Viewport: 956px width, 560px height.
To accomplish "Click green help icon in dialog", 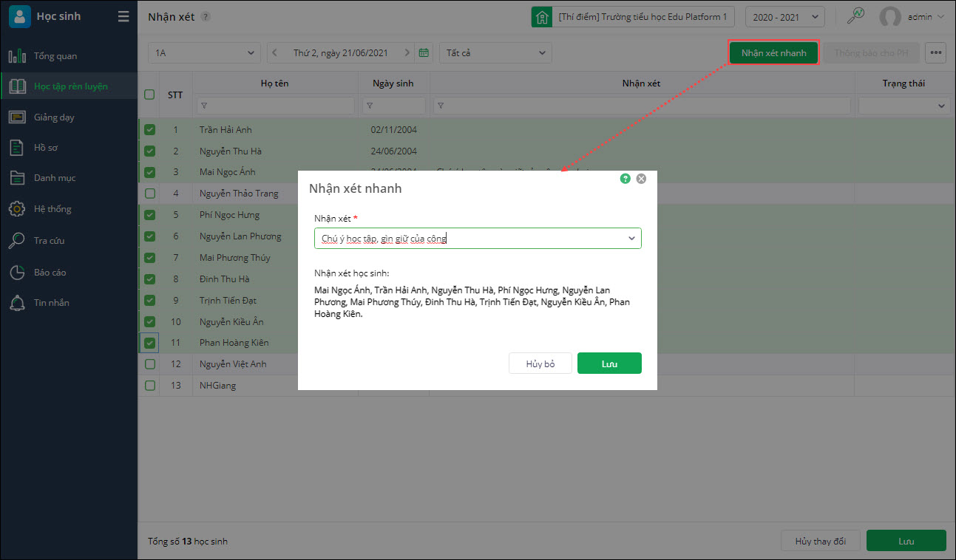I will [626, 179].
